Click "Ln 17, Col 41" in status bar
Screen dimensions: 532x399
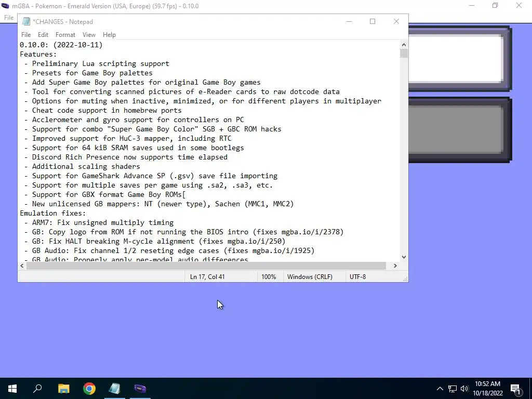coord(207,277)
